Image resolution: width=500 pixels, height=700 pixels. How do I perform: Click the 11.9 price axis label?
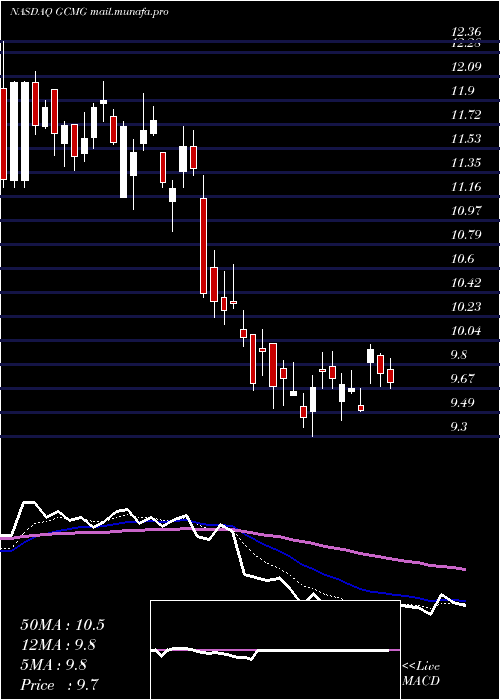(x=463, y=92)
